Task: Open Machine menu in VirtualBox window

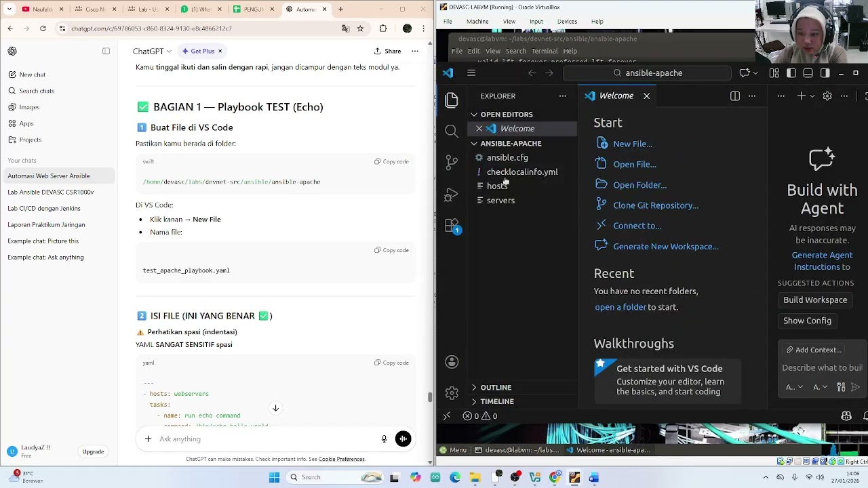Action: pos(477,22)
